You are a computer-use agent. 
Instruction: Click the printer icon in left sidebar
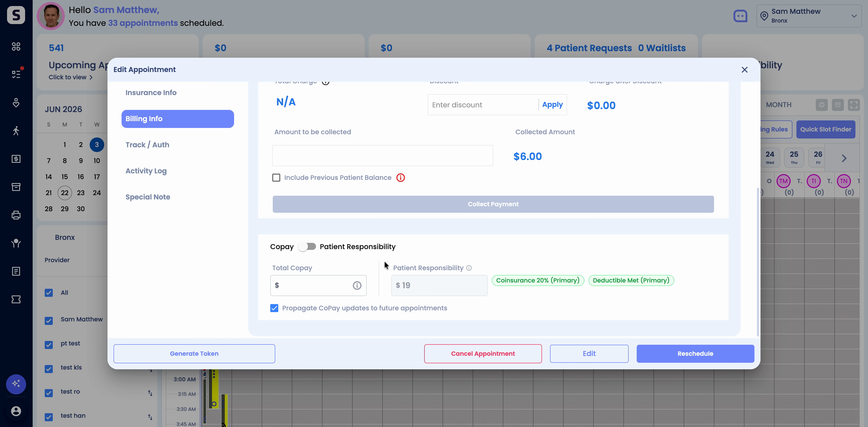pyautogui.click(x=16, y=215)
